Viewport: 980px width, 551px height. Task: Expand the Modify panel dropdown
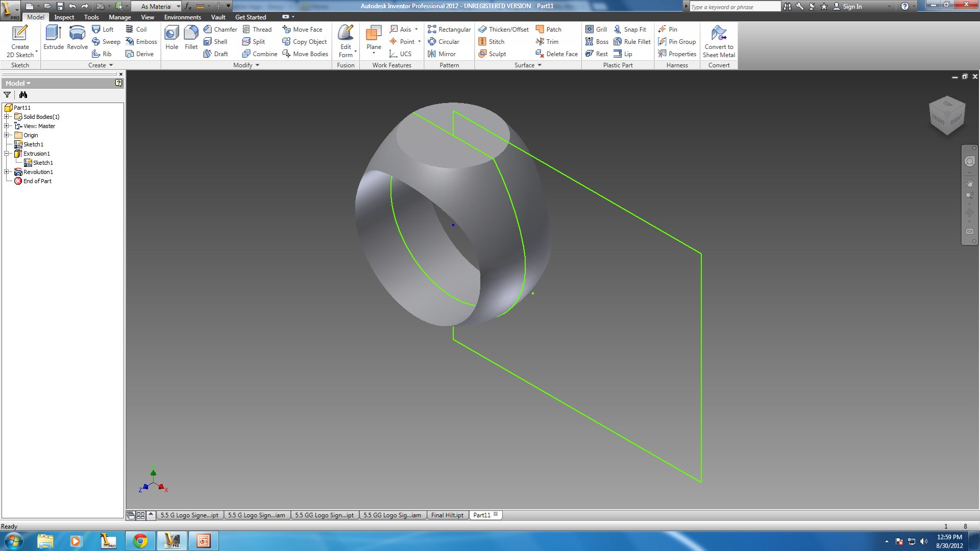[247, 65]
